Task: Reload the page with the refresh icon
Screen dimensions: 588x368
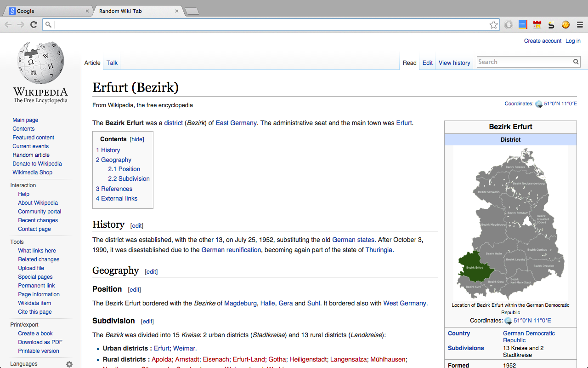Action: (x=34, y=25)
